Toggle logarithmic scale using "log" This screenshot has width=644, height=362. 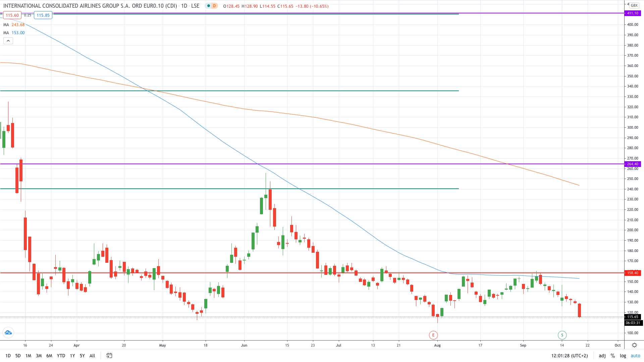tap(623, 356)
